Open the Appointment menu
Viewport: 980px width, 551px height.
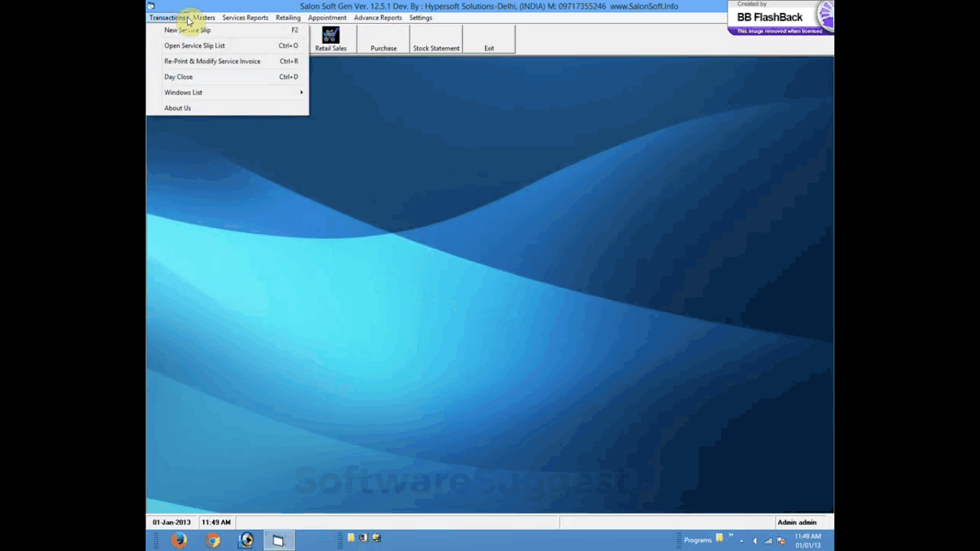click(x=327, y=18)
